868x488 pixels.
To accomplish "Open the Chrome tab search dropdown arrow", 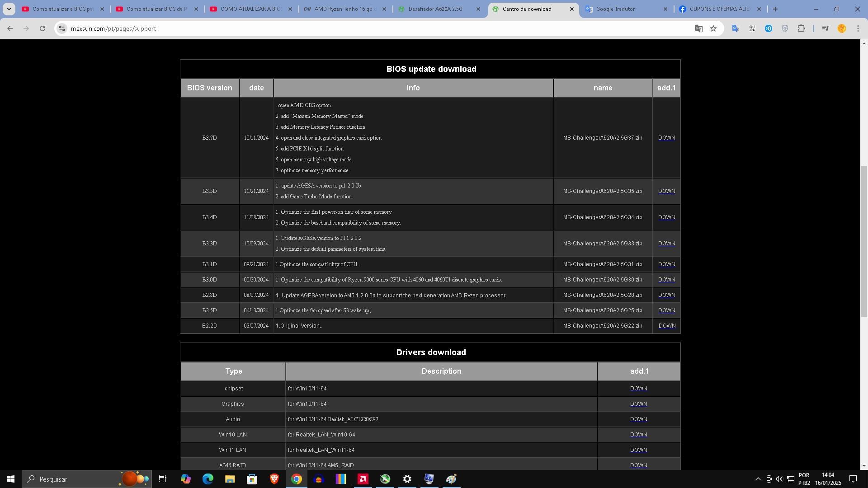I will pyautogui.click(x=9, y=9).
